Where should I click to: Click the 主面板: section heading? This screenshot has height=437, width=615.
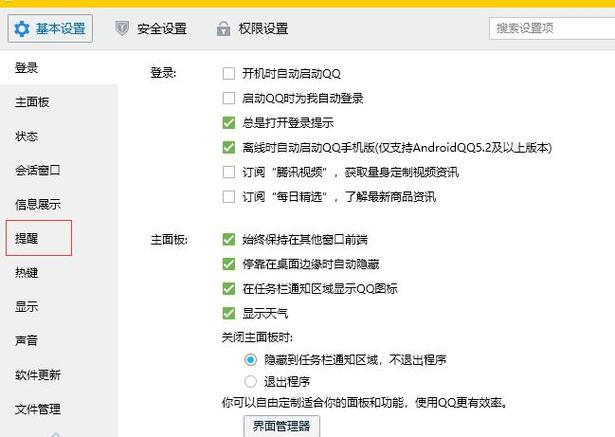coord(169,239)
